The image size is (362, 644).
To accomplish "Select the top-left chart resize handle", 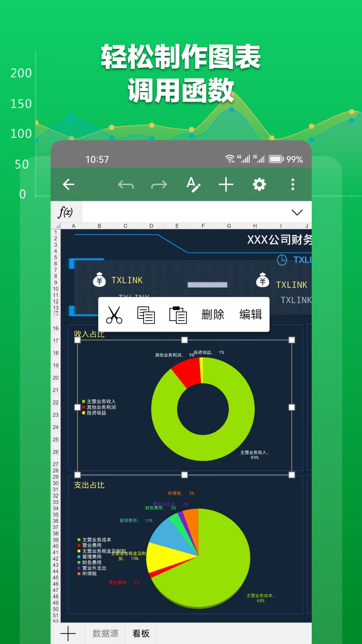I will click(x=77, y=340).
